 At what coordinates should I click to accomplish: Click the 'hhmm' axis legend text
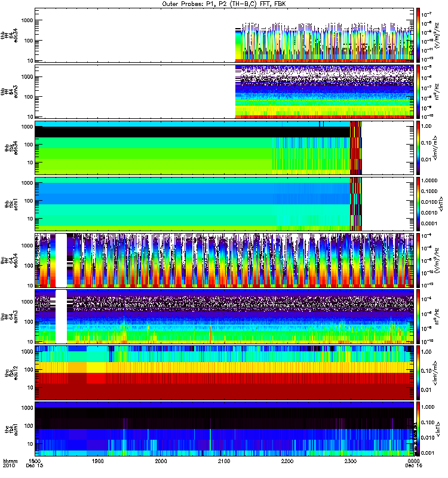click(x=10, y=461)
